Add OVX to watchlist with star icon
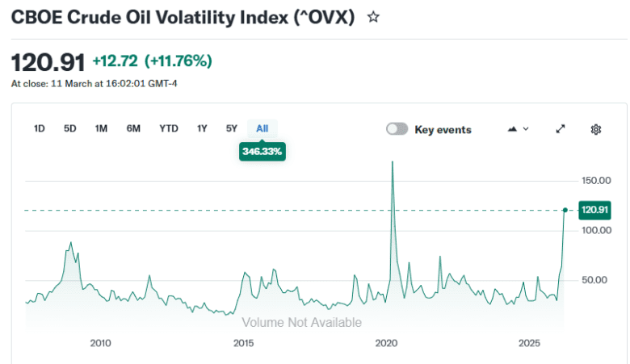Viewport: 630px width, 364px height. [x=373, y=17]
